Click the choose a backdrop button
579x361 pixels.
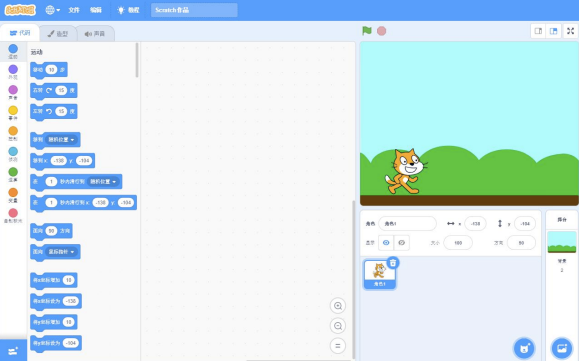[562, 348]
